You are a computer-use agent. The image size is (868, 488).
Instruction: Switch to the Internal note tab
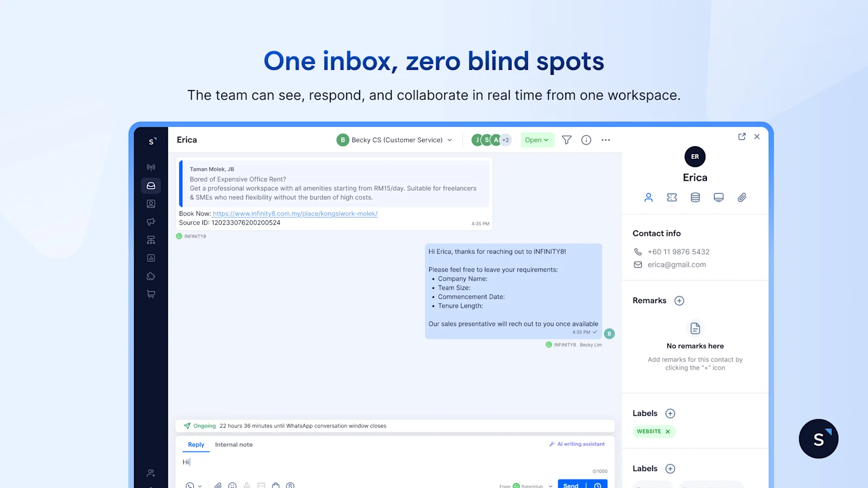pyautogui.click(x=234, y=445)
